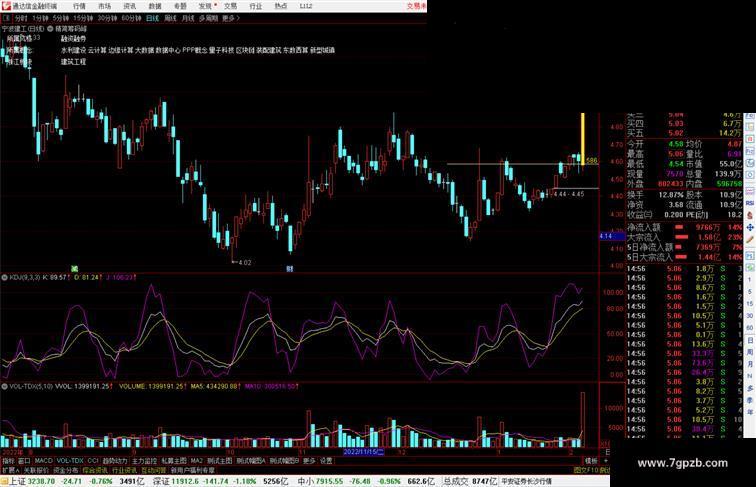Open the 云计算 concept link

(97, 50)
